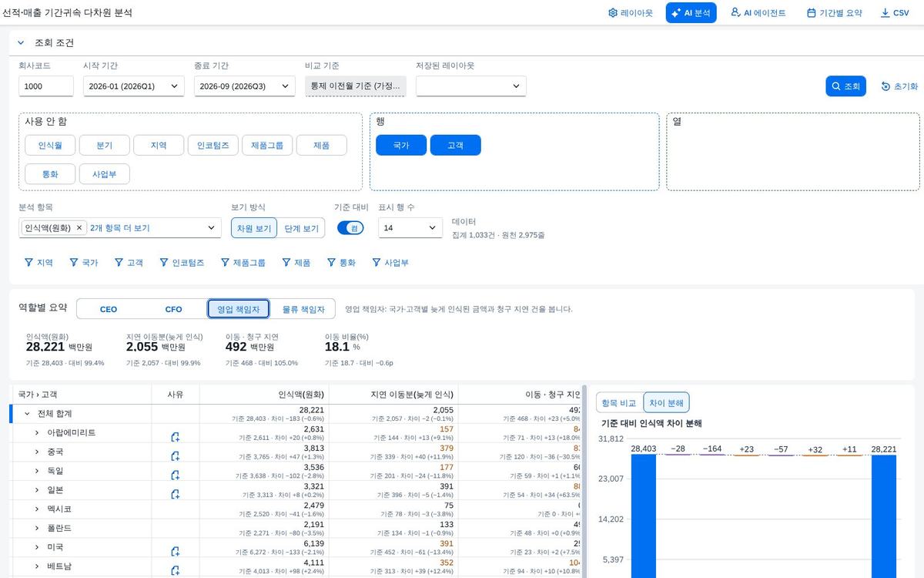Remove the 인식액(원화) token
Image resolution: width=924 pixels, height=578 pixels.
click(x=79, y=228)
